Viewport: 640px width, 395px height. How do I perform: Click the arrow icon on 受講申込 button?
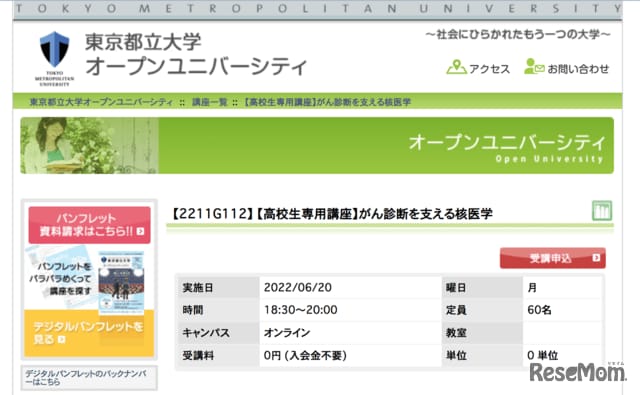[596, 258]
